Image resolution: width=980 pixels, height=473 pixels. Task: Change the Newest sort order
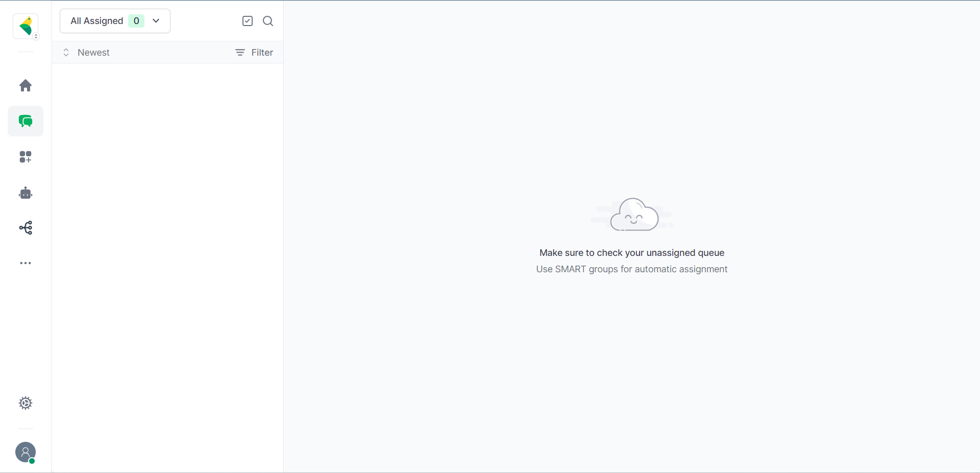pos(93,53)
